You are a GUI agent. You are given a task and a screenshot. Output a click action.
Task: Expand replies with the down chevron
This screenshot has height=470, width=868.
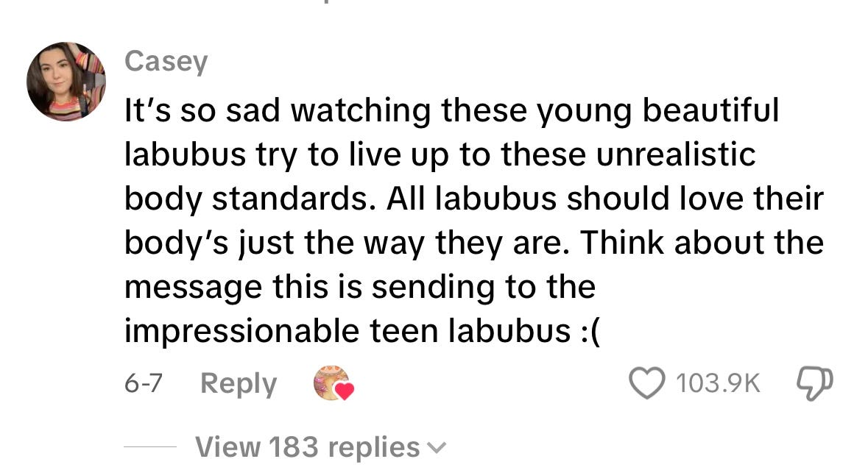click(x=437, y=448)
